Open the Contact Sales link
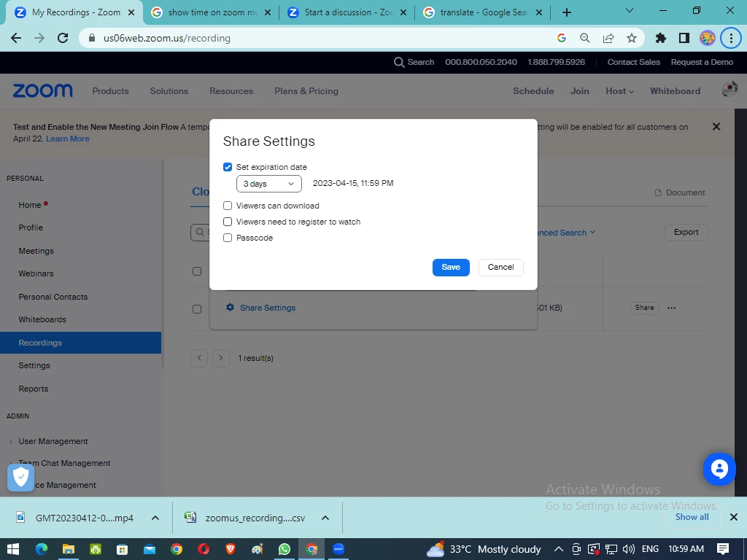 pos(634,63)
